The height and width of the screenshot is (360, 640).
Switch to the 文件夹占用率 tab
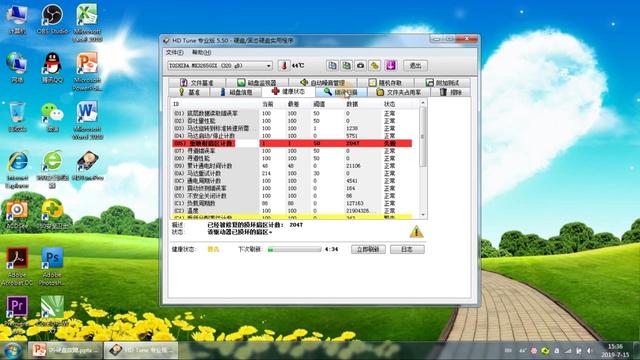pyautogui.click(x=399, y=92)
